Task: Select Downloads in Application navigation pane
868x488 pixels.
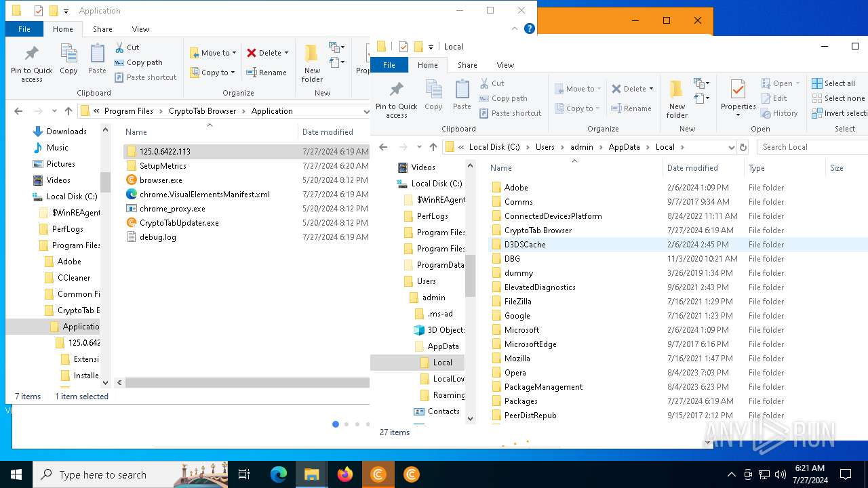Action: [66, 131]
